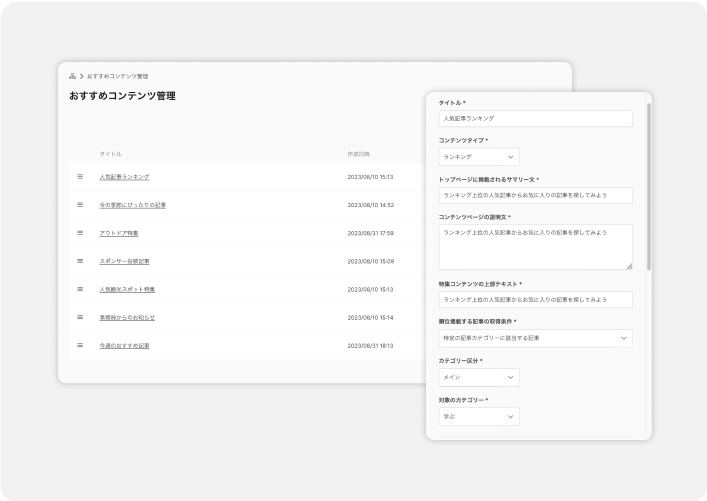Click the 作成日時 column header
707x501 pixels.
point(358,154)
